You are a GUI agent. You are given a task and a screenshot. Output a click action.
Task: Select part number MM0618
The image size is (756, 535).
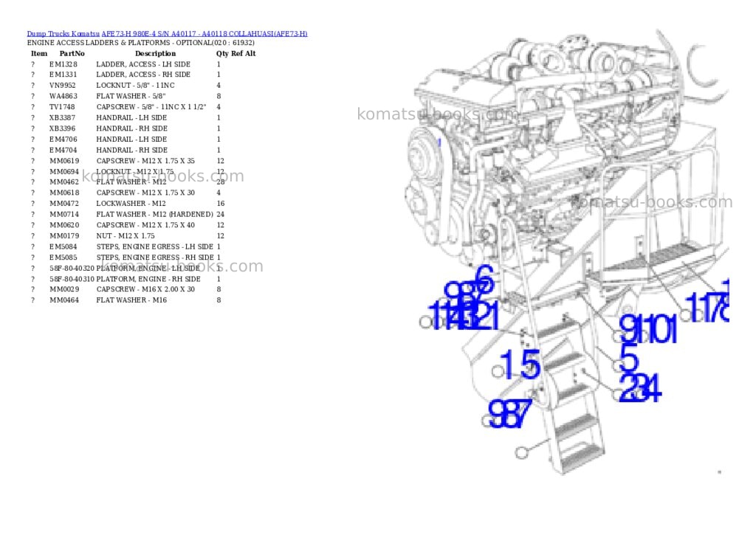pyautogui.click(x=64, y=193)
